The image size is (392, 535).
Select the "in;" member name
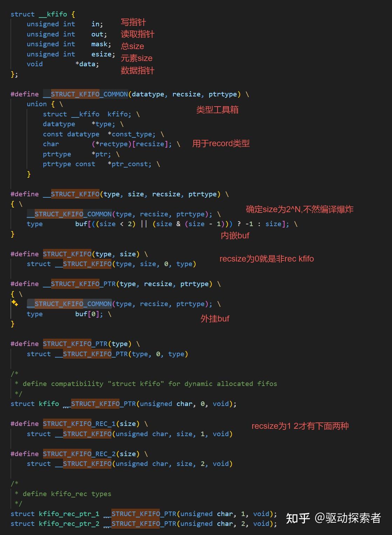[x=97, y=24]
